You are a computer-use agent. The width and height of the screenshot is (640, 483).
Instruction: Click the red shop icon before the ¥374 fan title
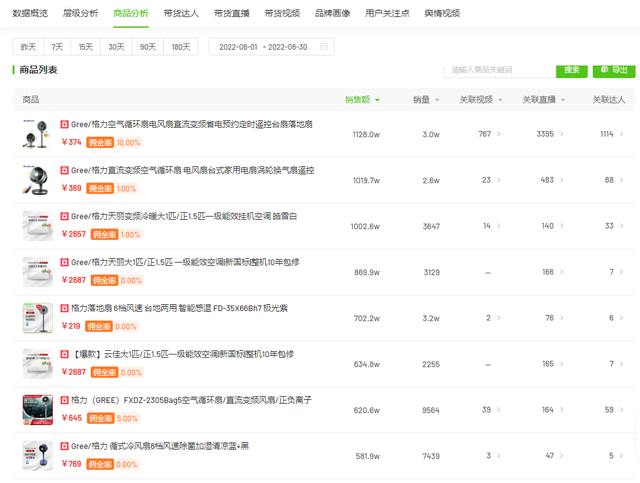pyautogui.click(x=65, y=124)
